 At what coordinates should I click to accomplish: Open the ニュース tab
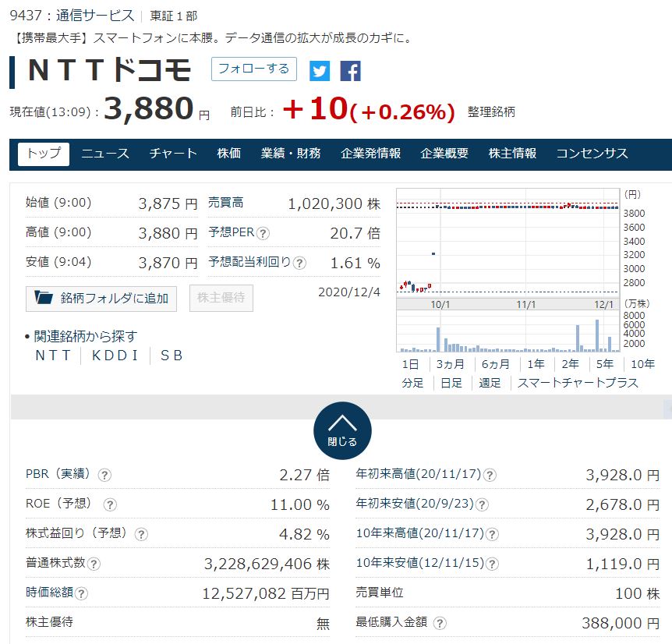[x=105, y=154]
